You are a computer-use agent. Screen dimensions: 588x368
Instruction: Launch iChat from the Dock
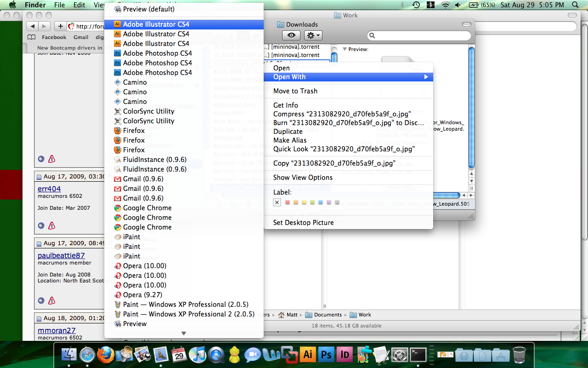(x=252, y=355)
